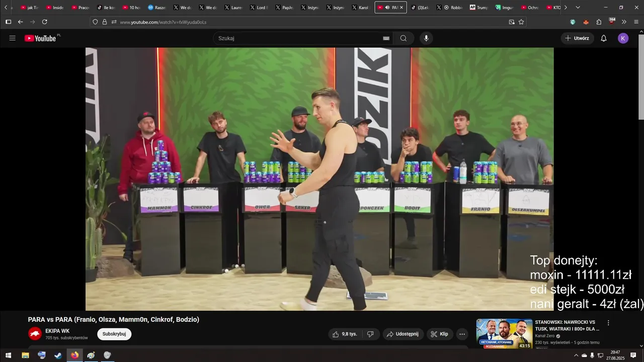Click the video title 'PARA vs PARA'
The image size is (644, 362).
pos(114,319)
